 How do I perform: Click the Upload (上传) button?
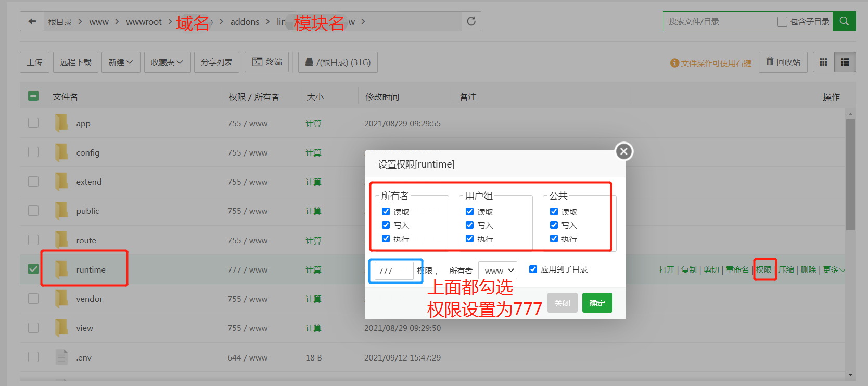pyautogui.click(x=35, y=62)
